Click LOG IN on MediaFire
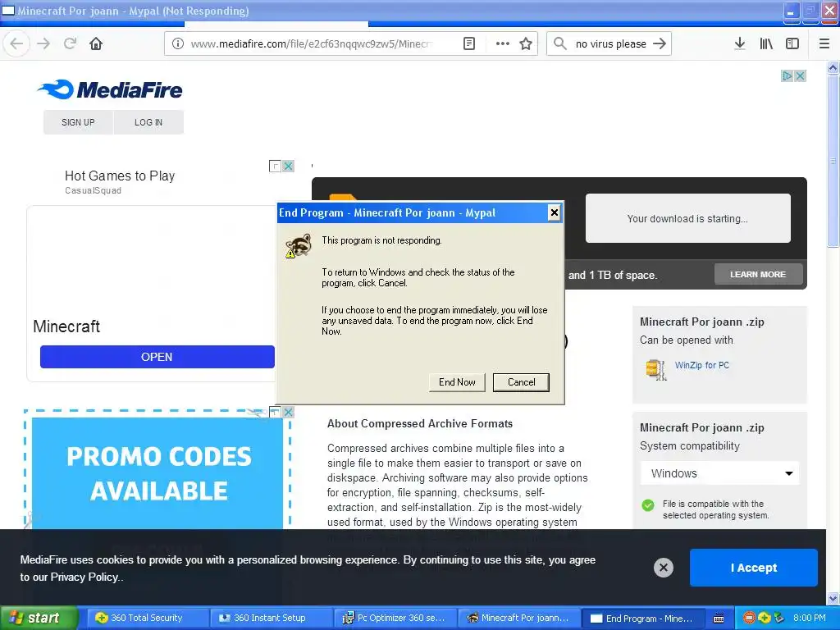 pyautogui.click(x=148, y=122)
